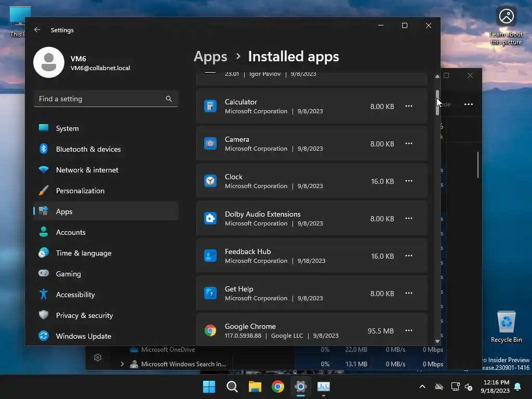532x399 pixels.
Task: Click the search magnifier in Find a setting
Action: click(169, 99)
